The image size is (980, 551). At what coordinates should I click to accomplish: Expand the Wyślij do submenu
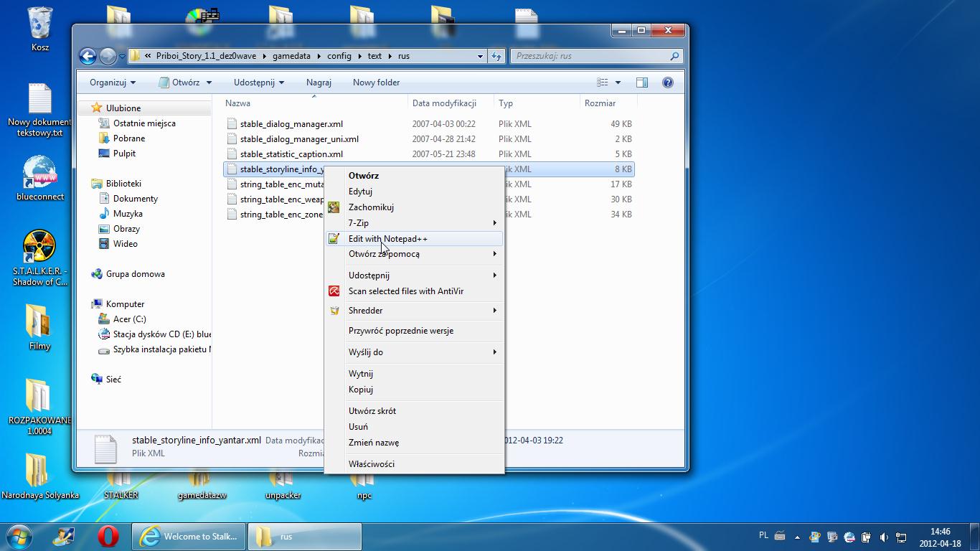point(414,352)
